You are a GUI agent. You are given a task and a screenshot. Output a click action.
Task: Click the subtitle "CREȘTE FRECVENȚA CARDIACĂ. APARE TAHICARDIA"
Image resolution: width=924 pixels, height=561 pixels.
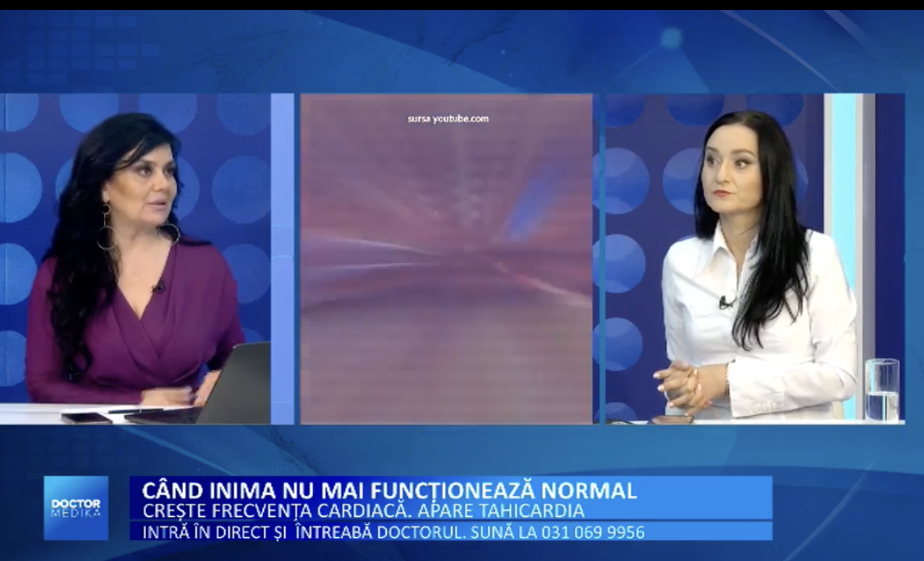coord(363,510)
